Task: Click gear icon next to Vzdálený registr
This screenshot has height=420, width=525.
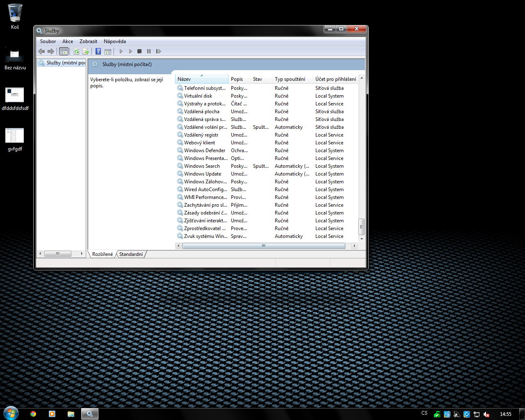Action: [180, 135]
